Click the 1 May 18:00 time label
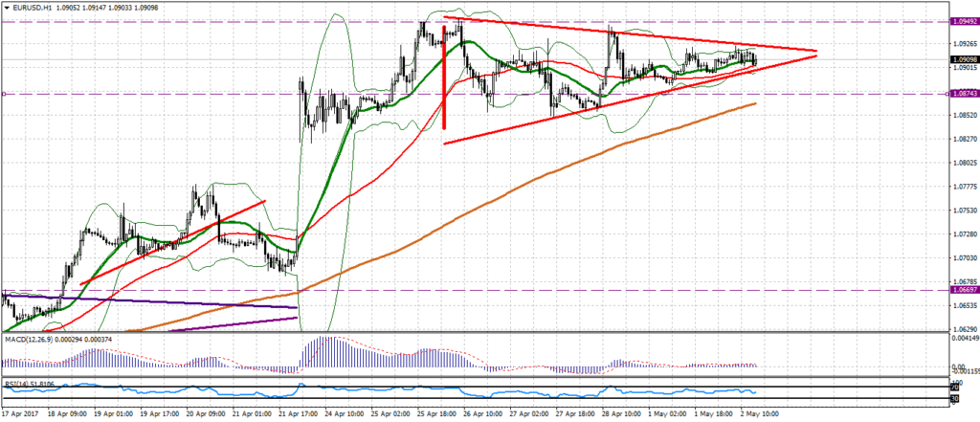 click(x=713, y=414)
